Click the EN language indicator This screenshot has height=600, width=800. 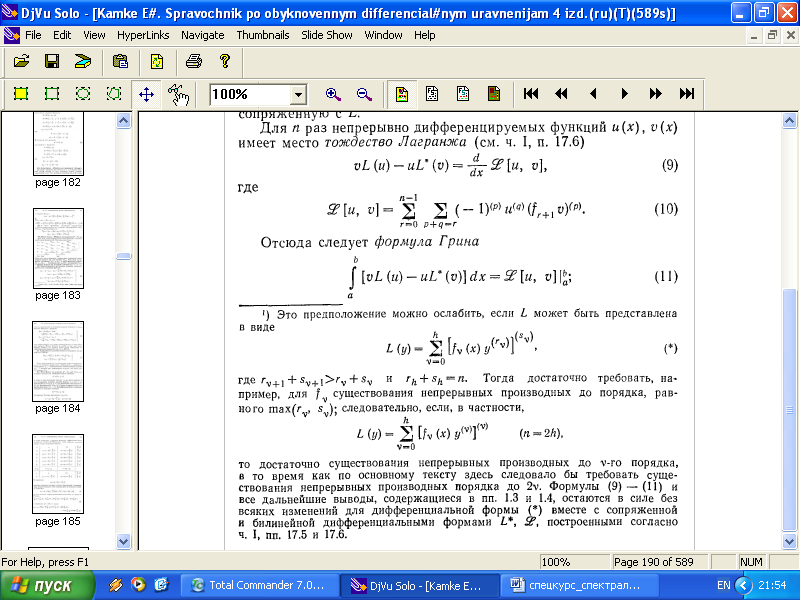tap(723, 585)
